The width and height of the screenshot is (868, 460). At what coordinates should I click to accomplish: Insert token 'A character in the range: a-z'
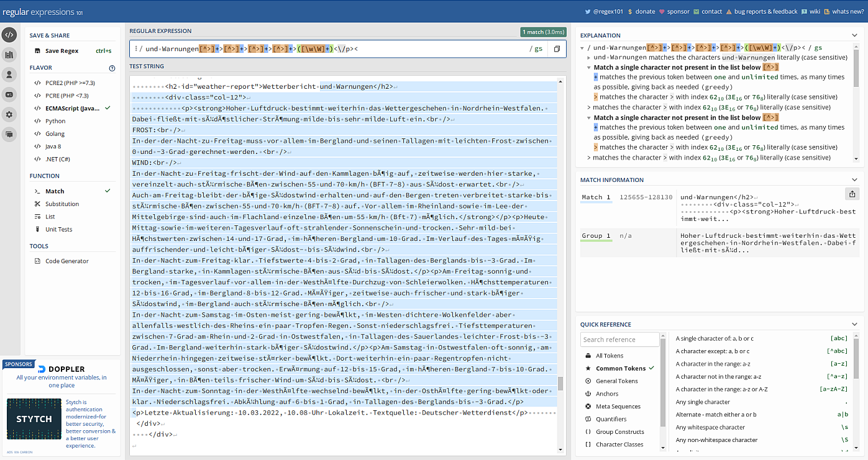tap(762, 364)
